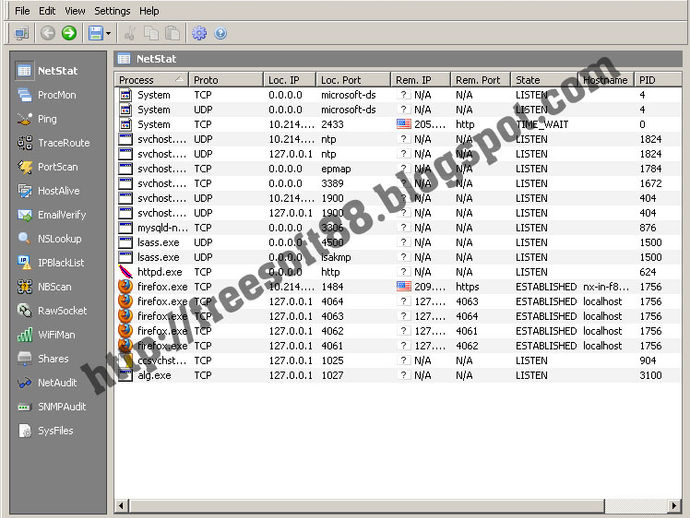The height and width of the screenshot is (518, 690).
Task: Click the US flag icon for 209 remote IP
Action: pos(404,287)
